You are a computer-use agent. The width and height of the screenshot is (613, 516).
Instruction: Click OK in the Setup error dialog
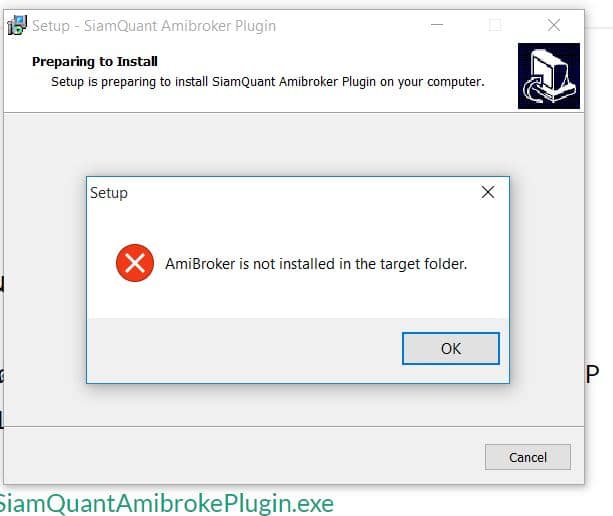tap(451, 348)
